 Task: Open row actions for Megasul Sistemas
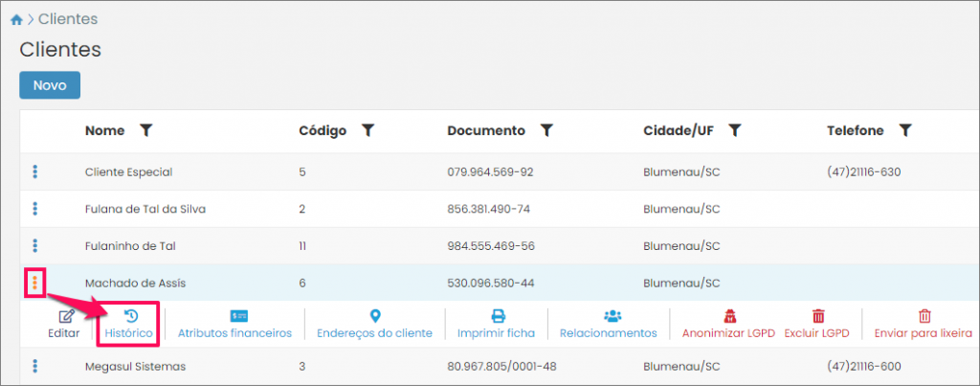click(x=35, y=366)
